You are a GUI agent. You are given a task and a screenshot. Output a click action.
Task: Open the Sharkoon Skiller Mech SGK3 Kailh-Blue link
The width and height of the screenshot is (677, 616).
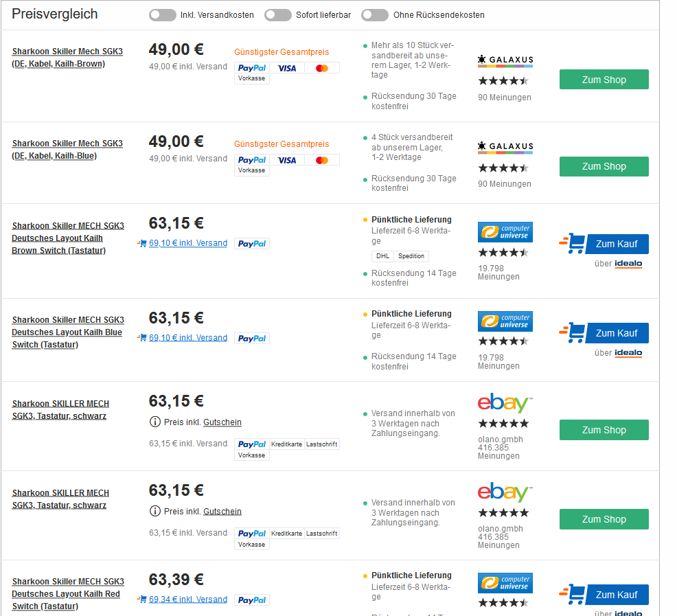point(67,150)
